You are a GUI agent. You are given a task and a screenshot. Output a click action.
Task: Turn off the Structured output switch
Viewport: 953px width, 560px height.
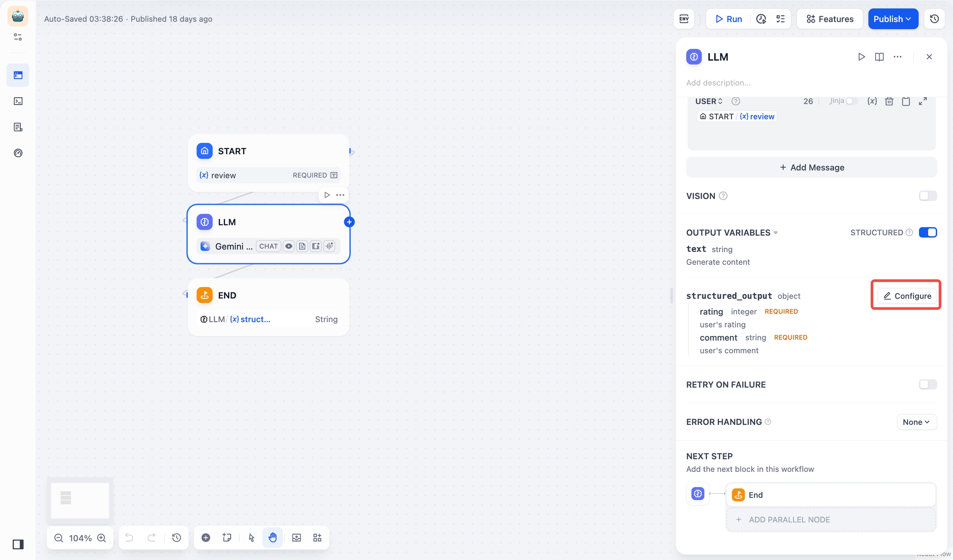(928, 232)
